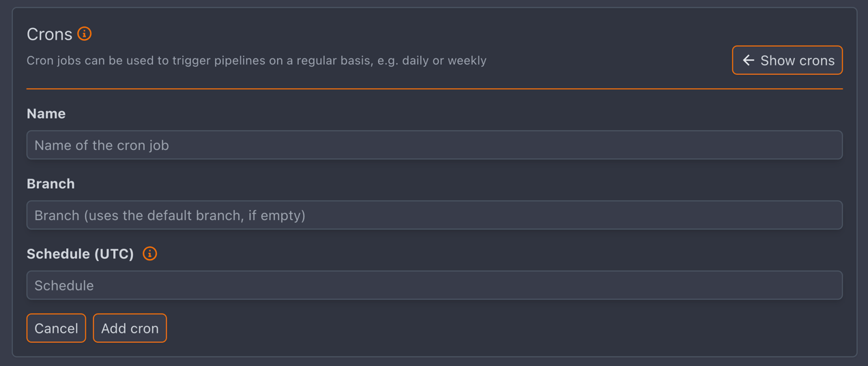This screenshot has width=868, height=366.
Task: Click the info icon next to Schedule (UTC)
Action: point(149,254)
